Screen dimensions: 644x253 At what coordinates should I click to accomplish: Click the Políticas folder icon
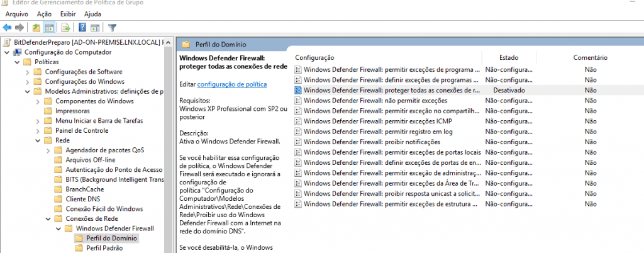click(28, 62)
